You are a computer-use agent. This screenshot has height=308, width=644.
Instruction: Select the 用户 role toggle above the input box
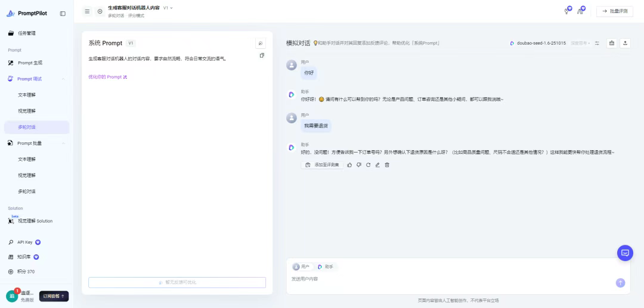click(302, 266)
